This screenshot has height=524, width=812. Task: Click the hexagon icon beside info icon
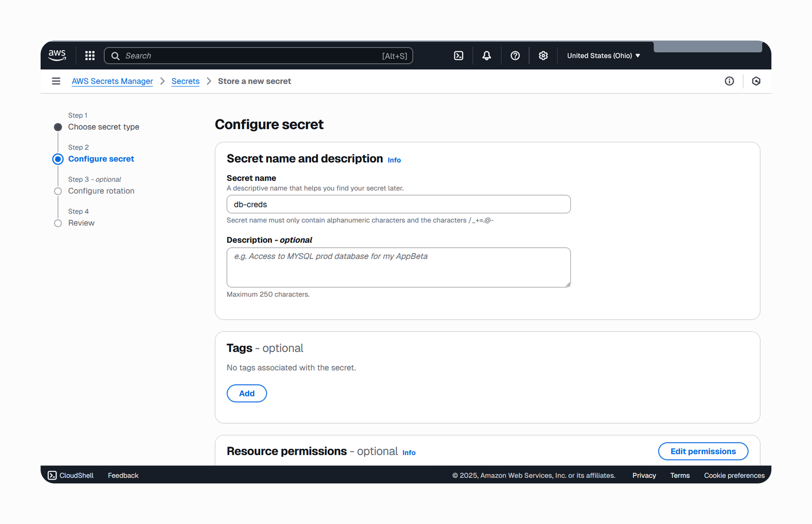(756, 81)
